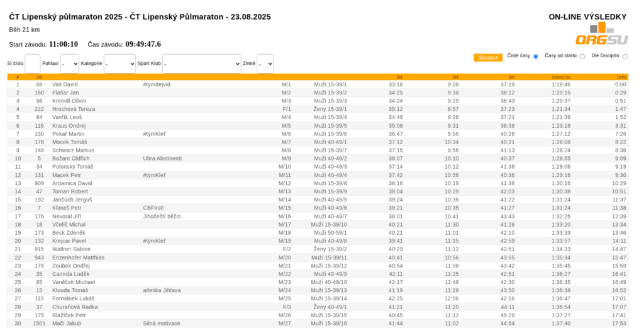
Task: Click the orange Sloupce button
Action: pos(488,57)
